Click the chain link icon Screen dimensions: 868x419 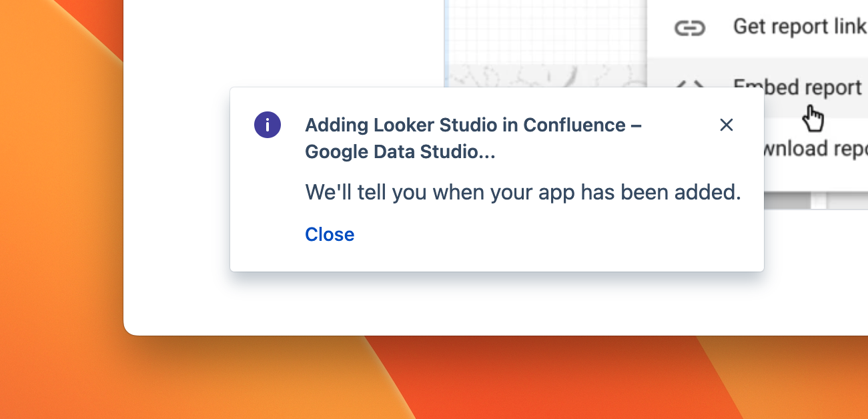click(x=689, y=28)
